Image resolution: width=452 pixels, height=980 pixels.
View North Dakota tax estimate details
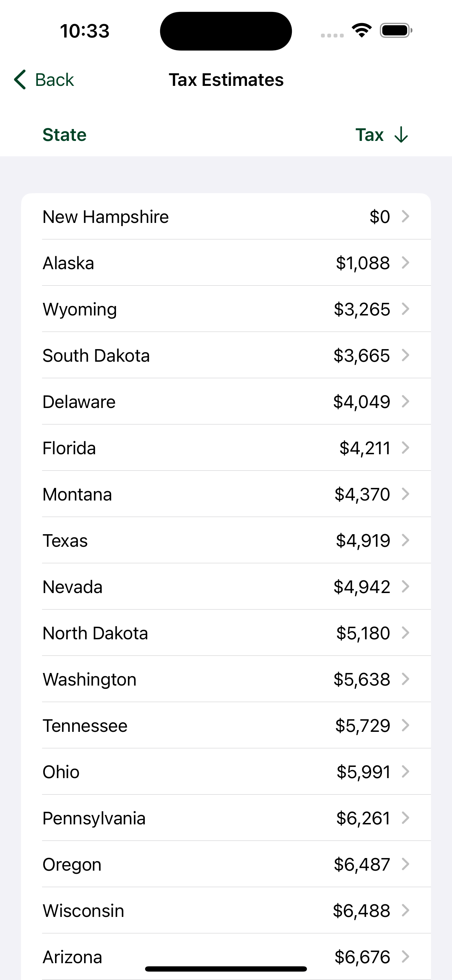(226, 633)
